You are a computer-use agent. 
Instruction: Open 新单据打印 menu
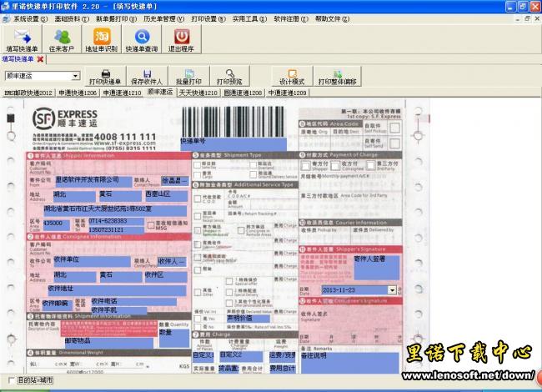point(116,19)
